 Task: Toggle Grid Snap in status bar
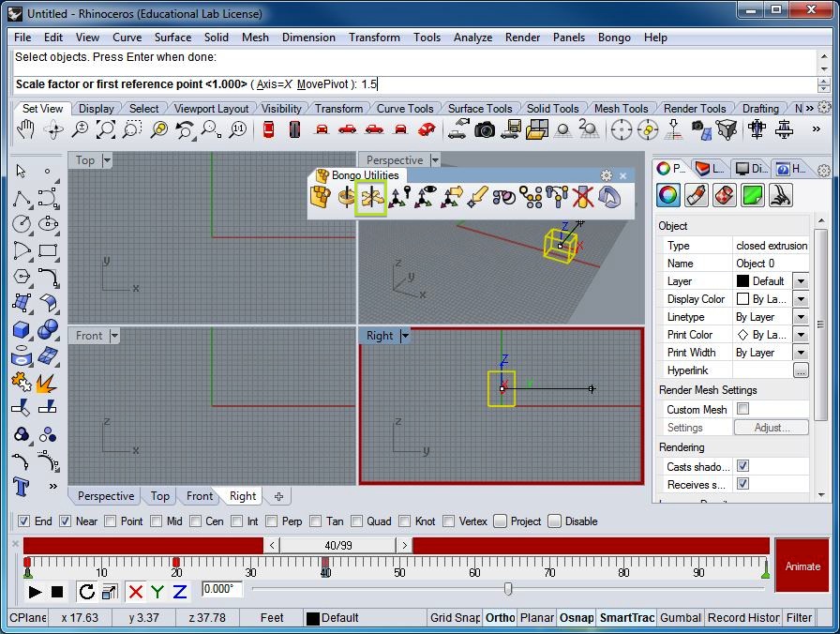click(455, 618)
